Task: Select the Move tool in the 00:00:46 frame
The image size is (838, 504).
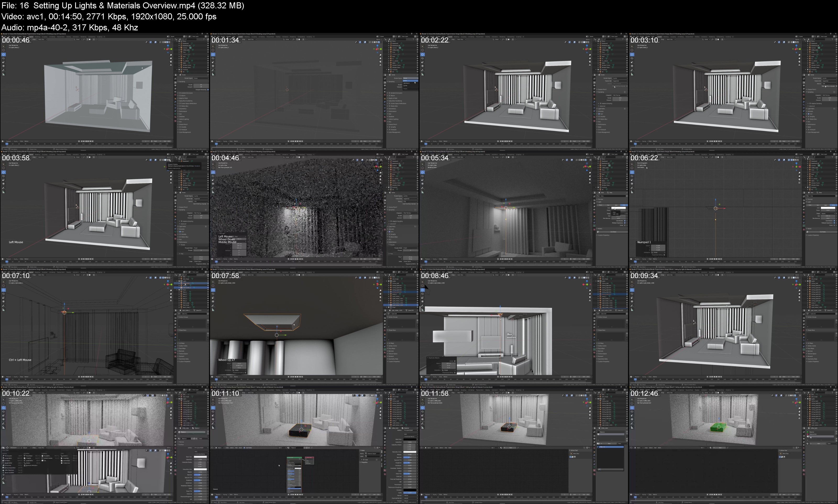Action: (4, 55)
